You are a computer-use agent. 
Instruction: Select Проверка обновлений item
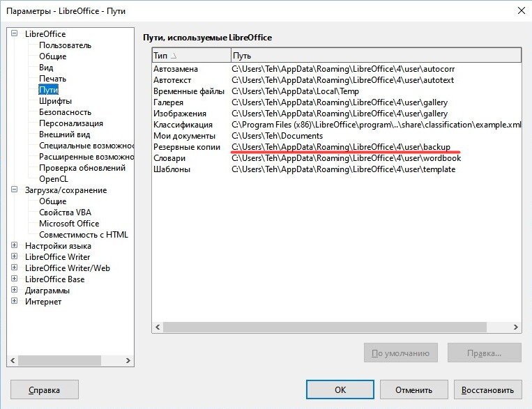pyautogui.click(x=82, y=168)
